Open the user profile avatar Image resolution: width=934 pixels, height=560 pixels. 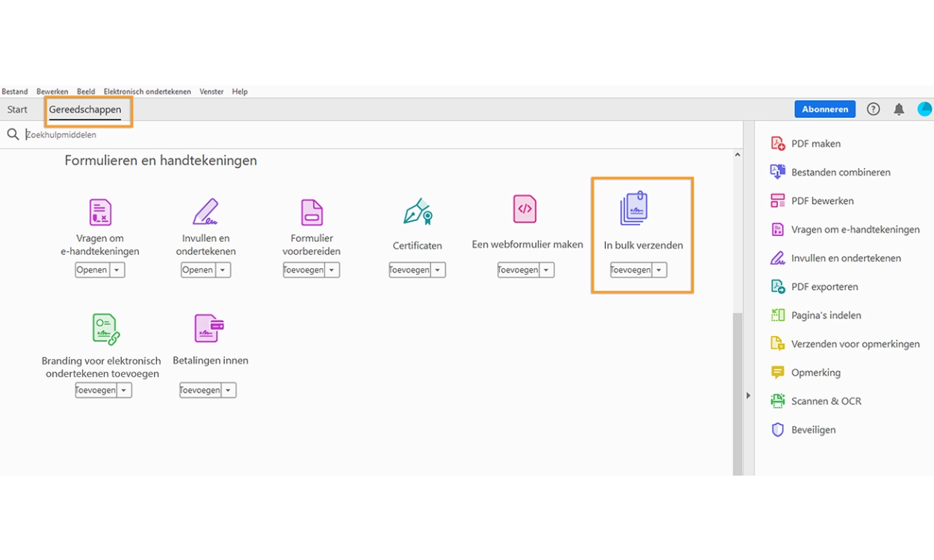pyautogui.click(x=924, y=110)
